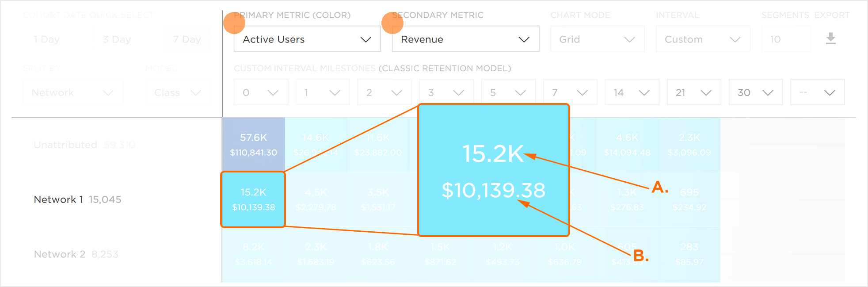868x287 pixels.
Task: Click the Network 1 cell showing $10,139.38
Action: coord(253,200)
